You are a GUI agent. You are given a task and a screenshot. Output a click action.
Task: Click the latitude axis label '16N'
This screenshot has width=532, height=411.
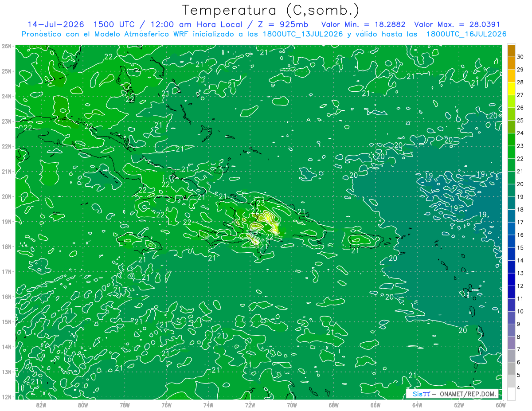pos(6,297)
